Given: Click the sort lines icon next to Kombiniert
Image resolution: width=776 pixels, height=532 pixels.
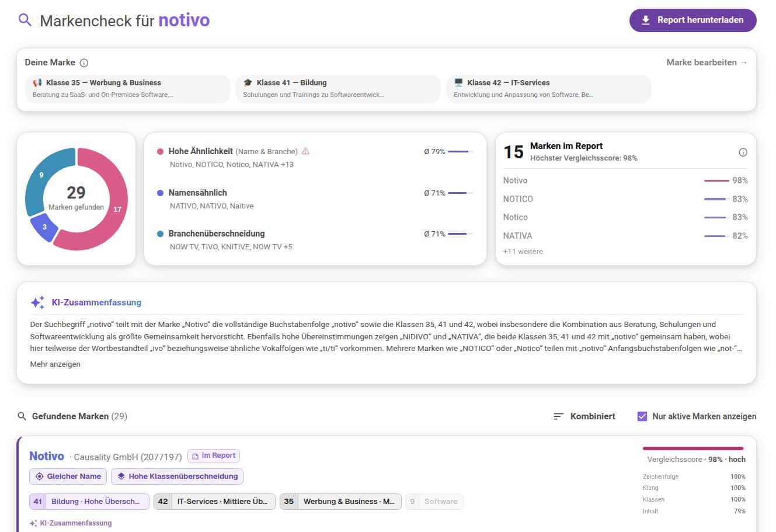Looking at the screenshot, I should (558, 416).
